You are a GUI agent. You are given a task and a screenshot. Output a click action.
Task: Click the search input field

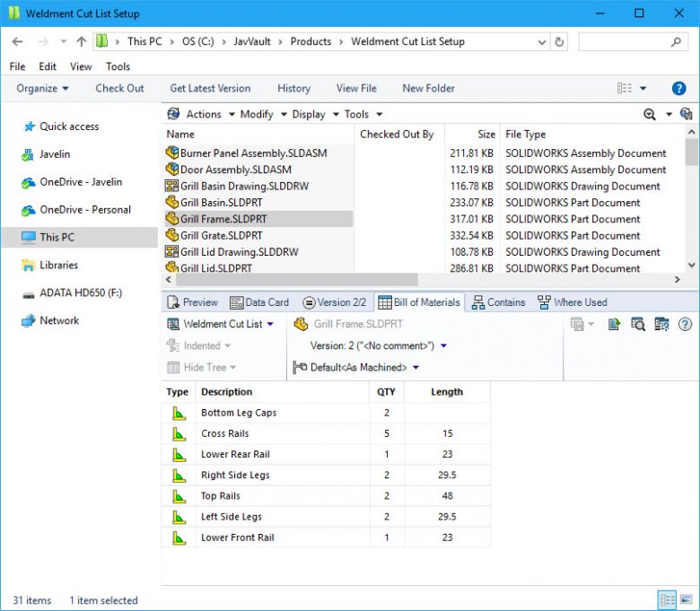coord(633,42)
